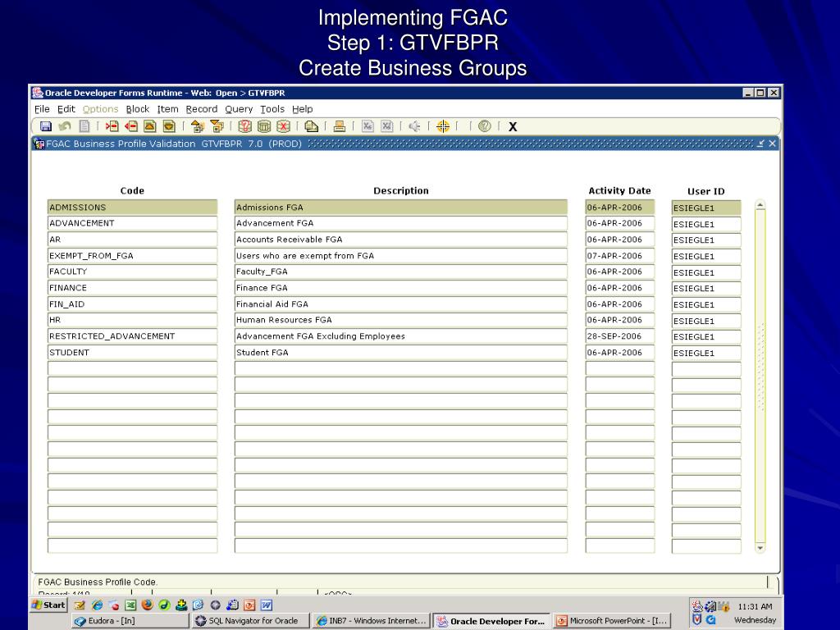840x630 pixels.
Task: Click the Select document icon in toolbar
Action: tap(84, 126)
